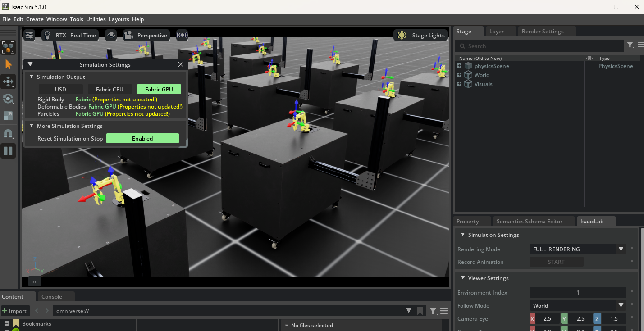The height and width of the screenshot is (331, 644).
Task: Toggle the snap magnet tool
Action: (x=8, y=133)
